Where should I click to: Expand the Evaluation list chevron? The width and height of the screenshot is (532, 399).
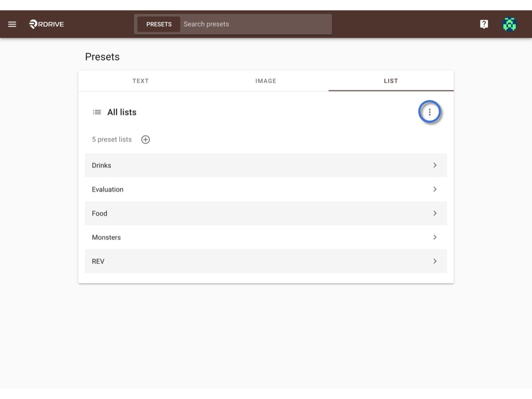click(x=435, y=189)
